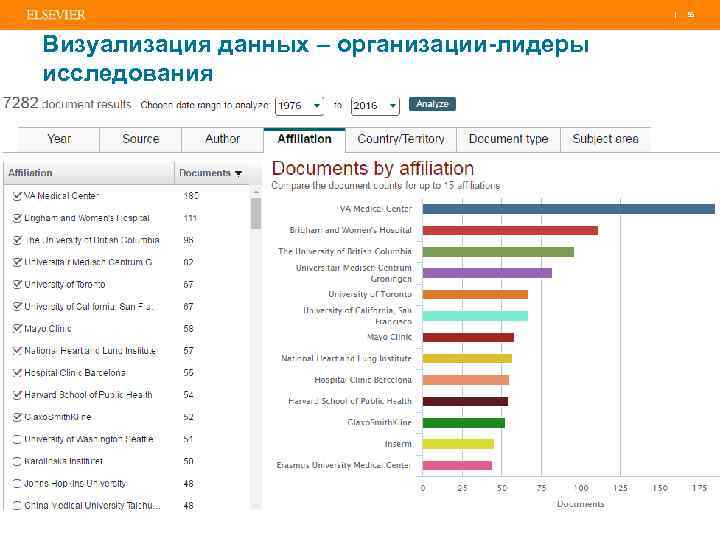Switch to the Author tab

[x=222, y=139]
